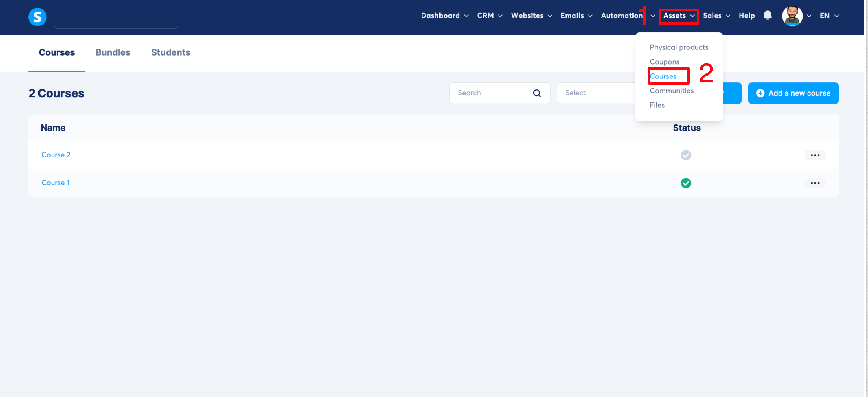Click the Systeme.io logo icon
The width and height of the screenshot is (868, 397).
point(37,17)
